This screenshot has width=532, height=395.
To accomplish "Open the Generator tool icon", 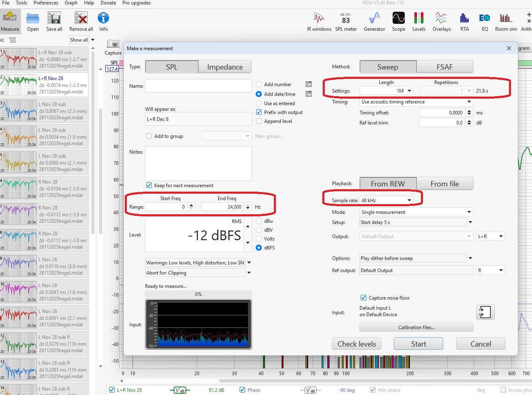I will [374, 21].
